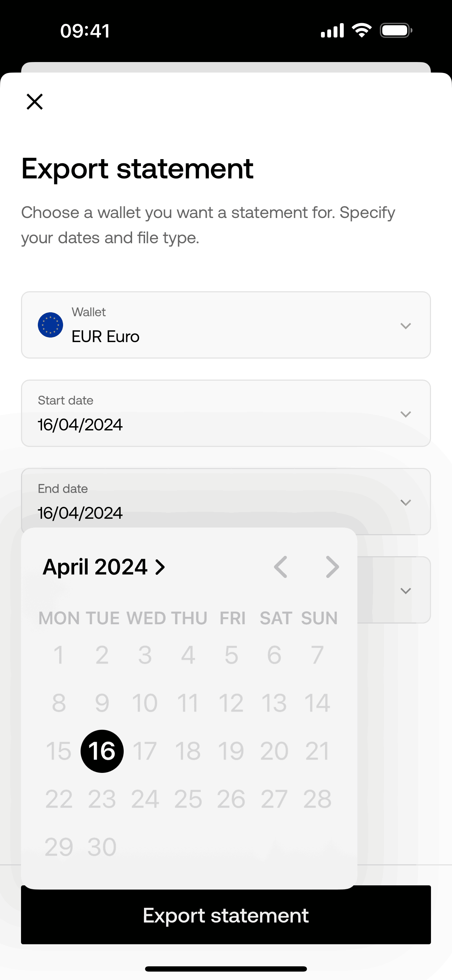Choose day 1 in the calendar
Screen dimensions: 452x980
click(59, 655)
